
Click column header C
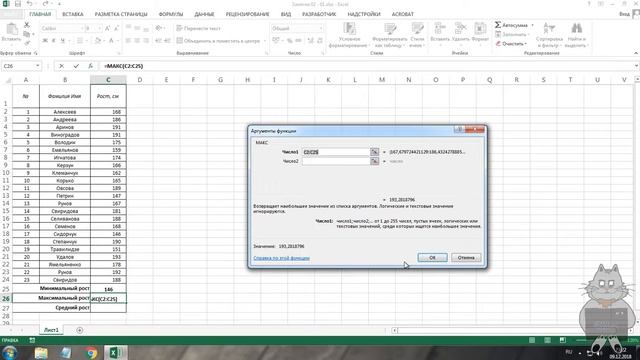coord(108,80)
